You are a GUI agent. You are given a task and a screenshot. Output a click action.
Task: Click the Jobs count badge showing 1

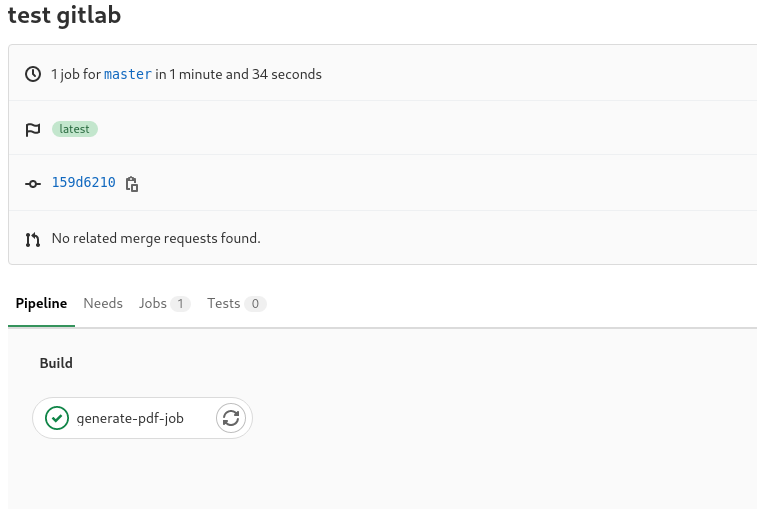click(180, 304)
